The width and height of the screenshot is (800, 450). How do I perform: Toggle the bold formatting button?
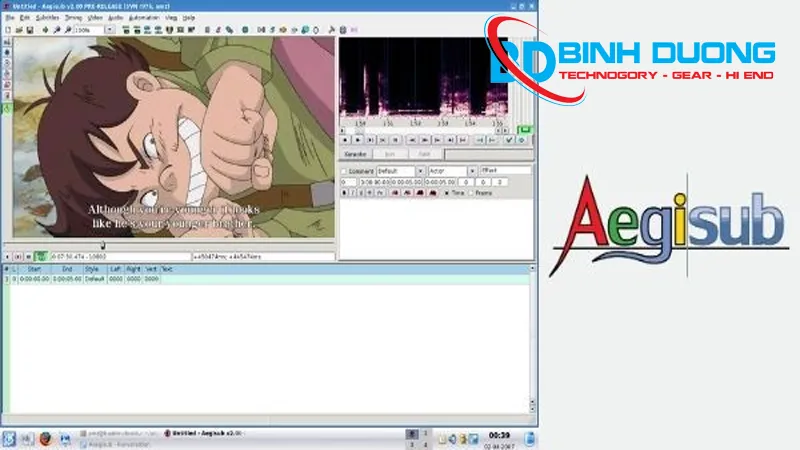click(344, 193)
